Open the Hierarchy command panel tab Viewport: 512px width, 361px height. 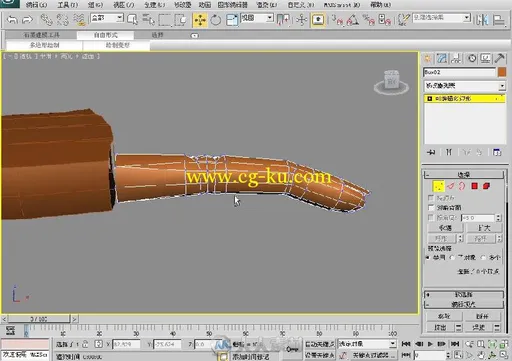[456, 59]
